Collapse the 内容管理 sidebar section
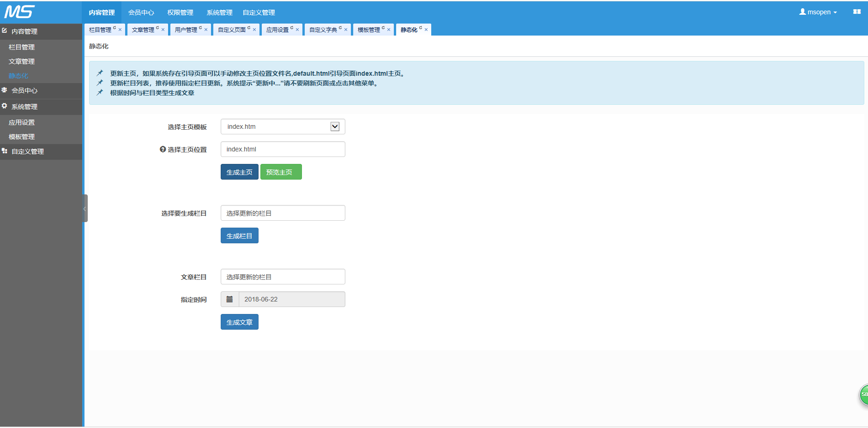The width and height of the screenshot is (868, 428). click(x=41, y=31)
